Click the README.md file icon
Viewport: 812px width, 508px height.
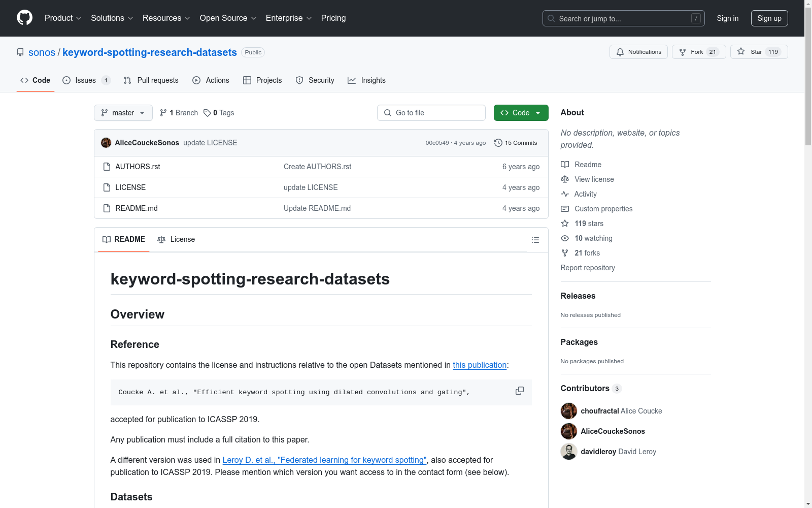(x=107, y=208)
